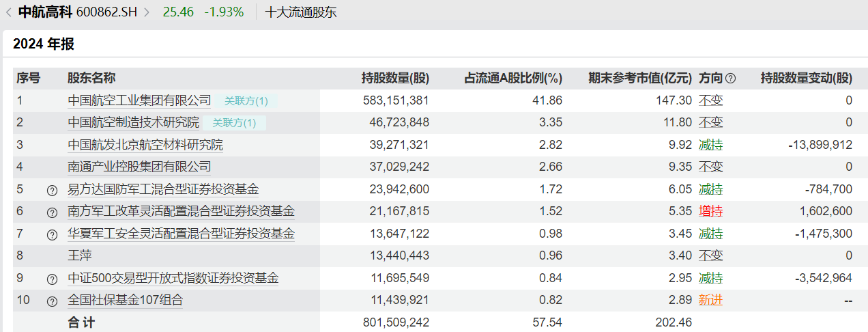
Task: Click the change value -1,475,300
Action: pos(824,234)
